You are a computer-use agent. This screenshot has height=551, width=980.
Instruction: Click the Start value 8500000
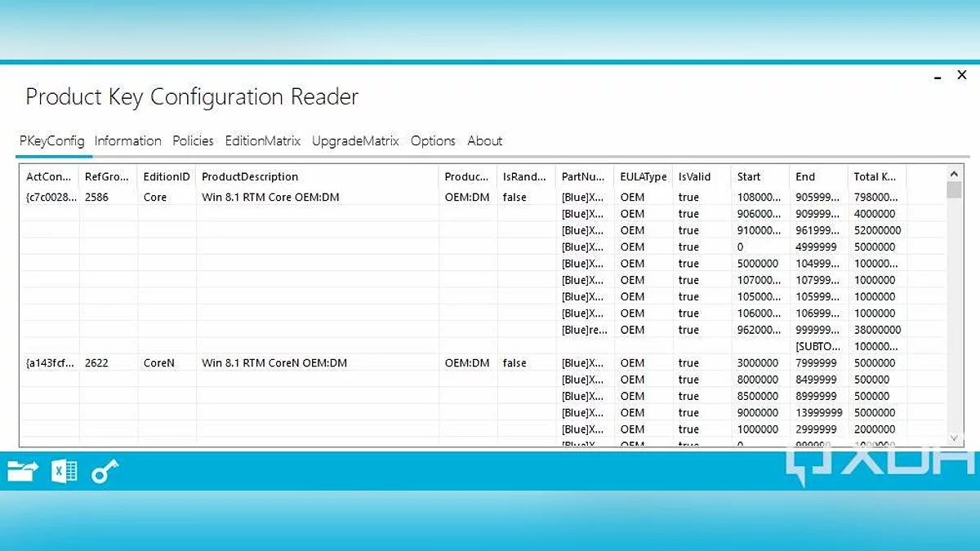[x=758, y=396]
